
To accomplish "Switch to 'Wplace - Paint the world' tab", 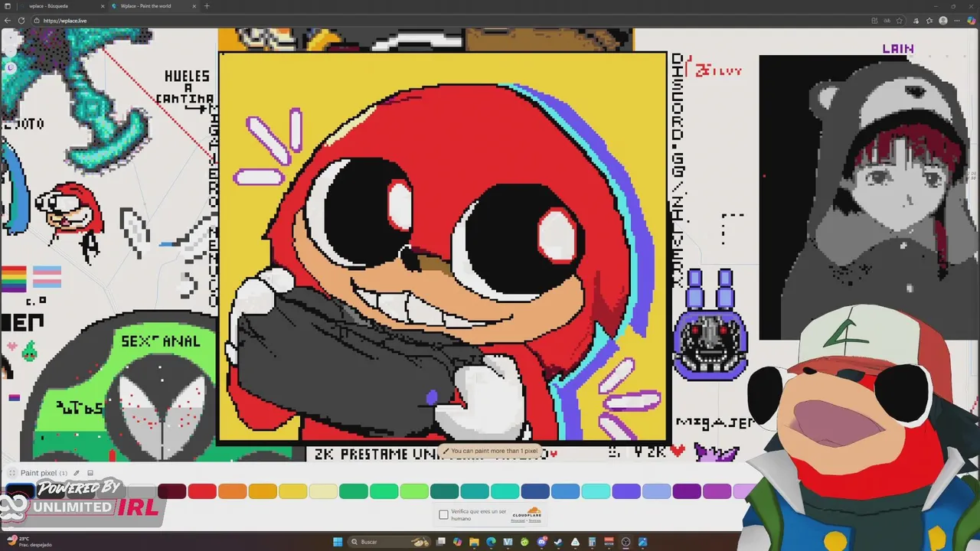I will (153, 6).
